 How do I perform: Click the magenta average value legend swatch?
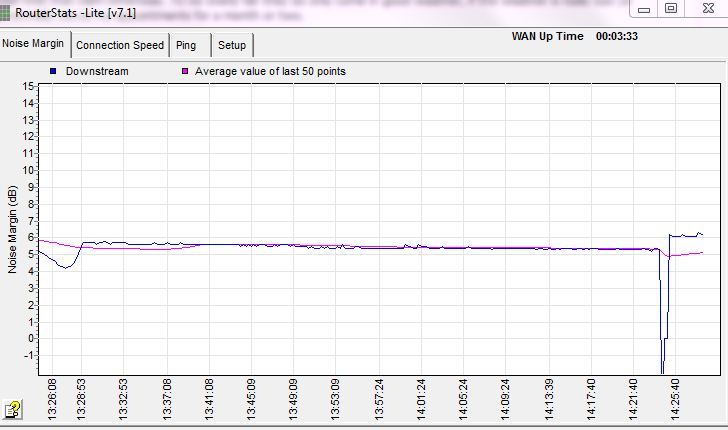[185, 71]
